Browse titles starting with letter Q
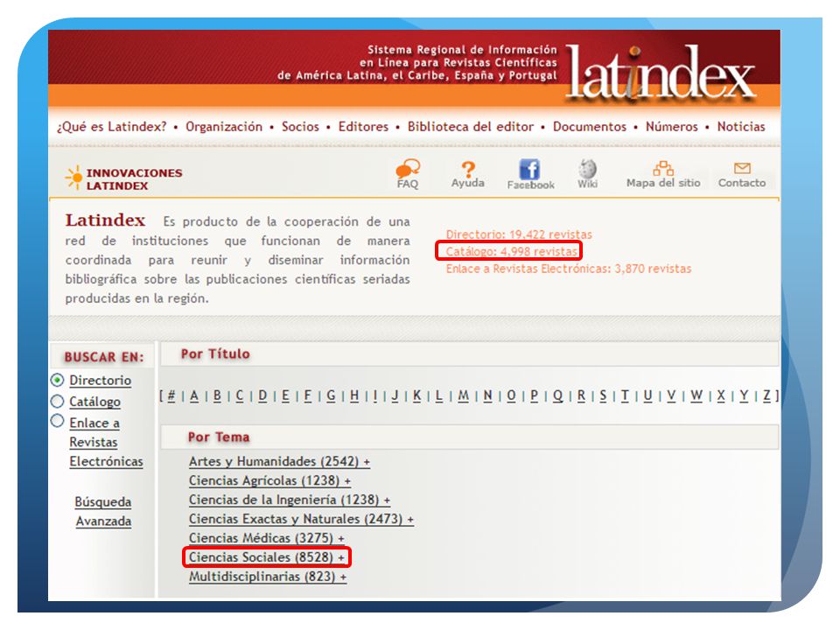 point(557,395)
